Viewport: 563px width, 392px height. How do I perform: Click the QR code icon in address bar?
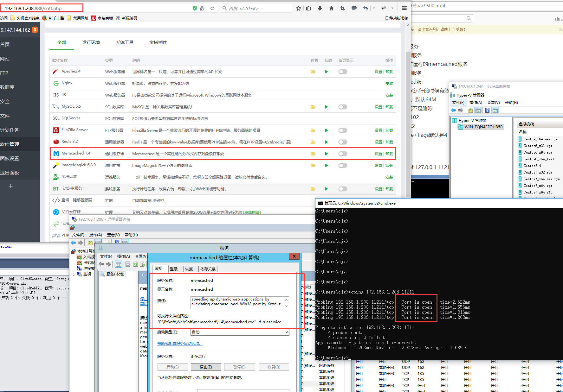click(x=202, y=8)
